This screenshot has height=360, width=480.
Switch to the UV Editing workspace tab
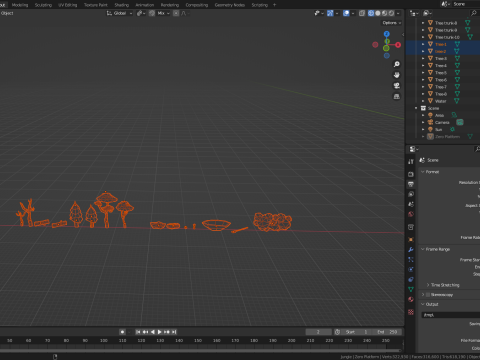point(68,5)
